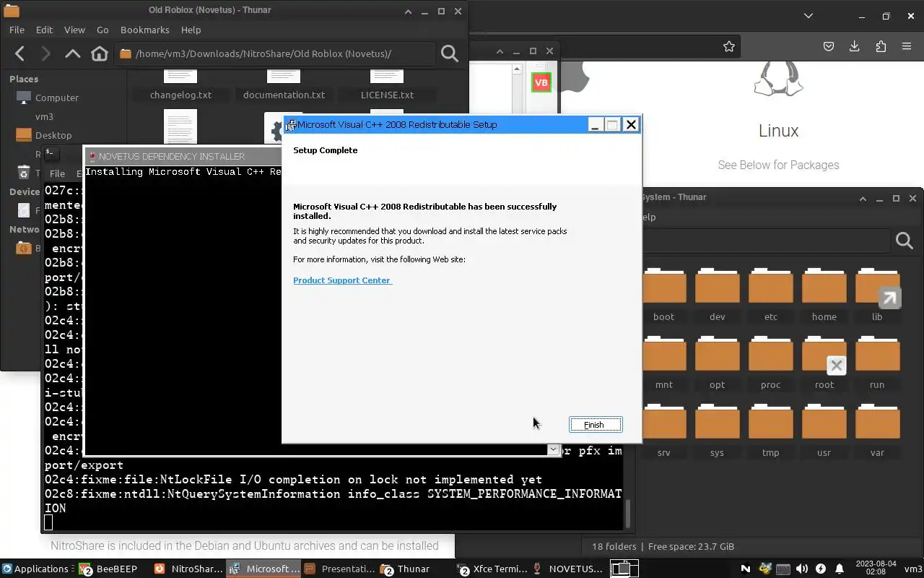Click vm3 user menu on panel

pos(912,569)
